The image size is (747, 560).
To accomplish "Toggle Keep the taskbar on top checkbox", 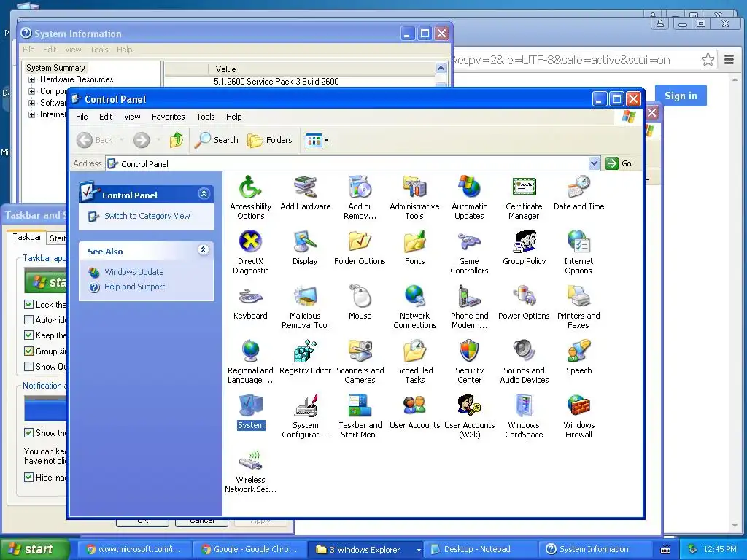I will click(x=28, y=335).
